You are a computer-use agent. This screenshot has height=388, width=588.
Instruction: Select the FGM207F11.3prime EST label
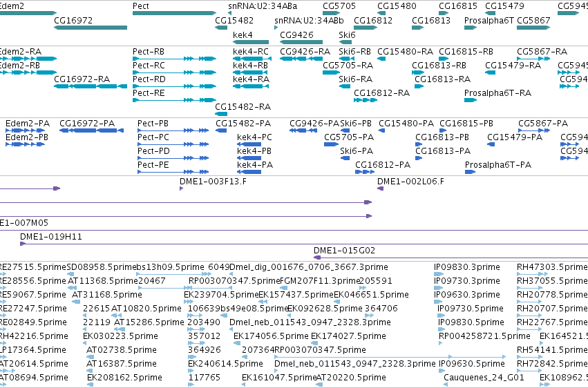tap(320, 280)
